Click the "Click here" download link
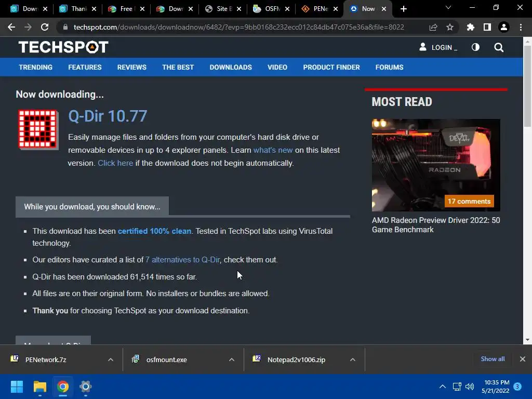 [115, 163]
